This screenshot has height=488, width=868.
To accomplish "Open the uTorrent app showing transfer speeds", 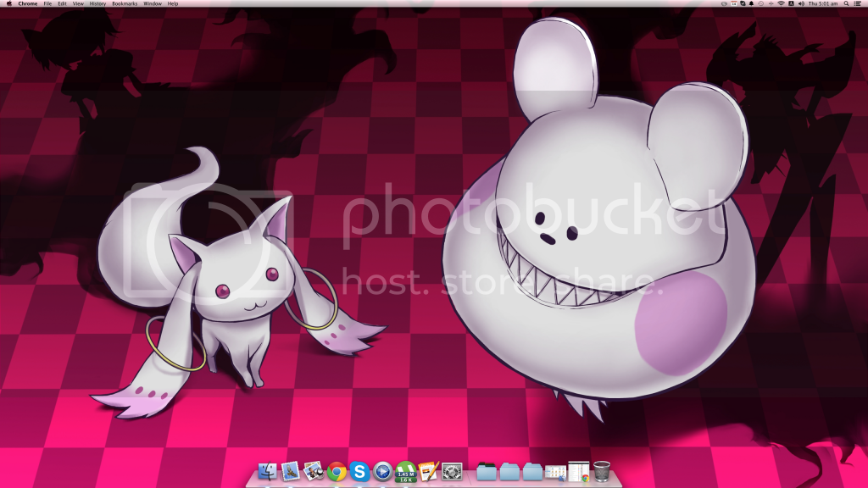I will pos(405,471).
